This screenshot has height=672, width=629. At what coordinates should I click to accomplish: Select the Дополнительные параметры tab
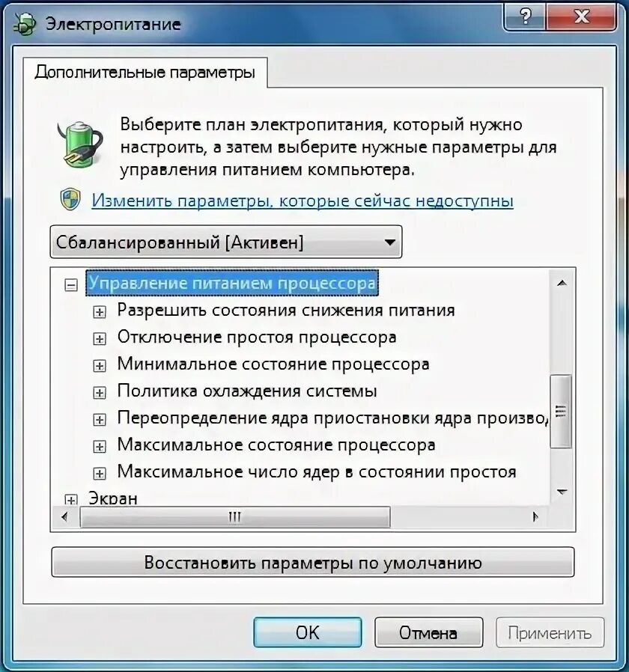(x=145, y=72)
